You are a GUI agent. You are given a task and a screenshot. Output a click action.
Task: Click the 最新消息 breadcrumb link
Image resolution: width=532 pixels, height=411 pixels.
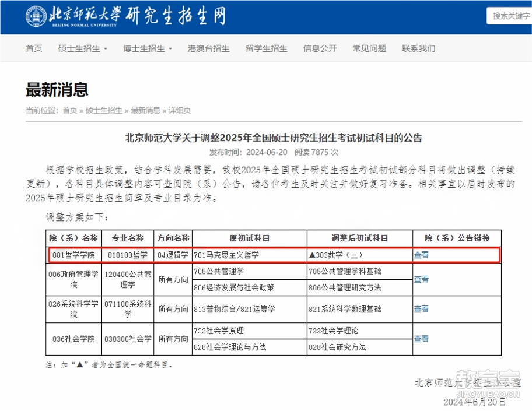(146, 110)
